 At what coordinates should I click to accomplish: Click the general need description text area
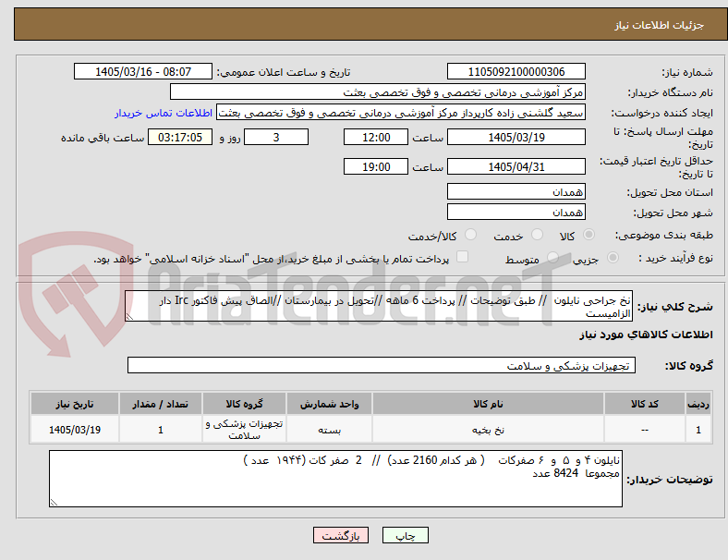pos(379,307)
